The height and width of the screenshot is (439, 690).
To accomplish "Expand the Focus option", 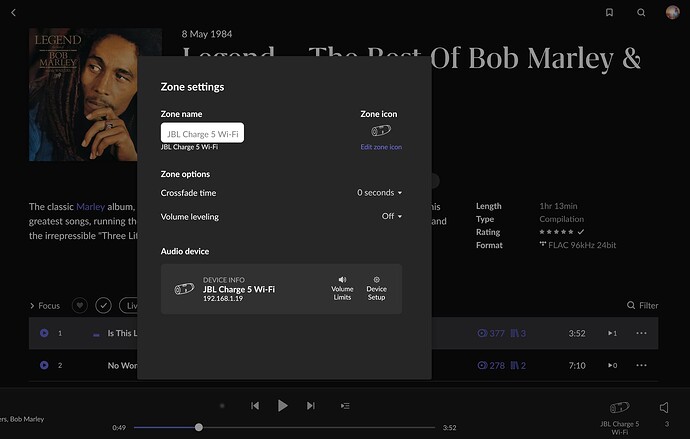I will [x=44, y=306].
